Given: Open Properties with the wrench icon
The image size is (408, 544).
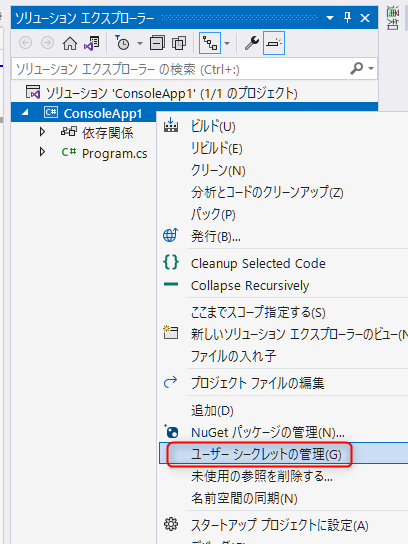Looking at the screenshot, I should (x=252, y=43).
